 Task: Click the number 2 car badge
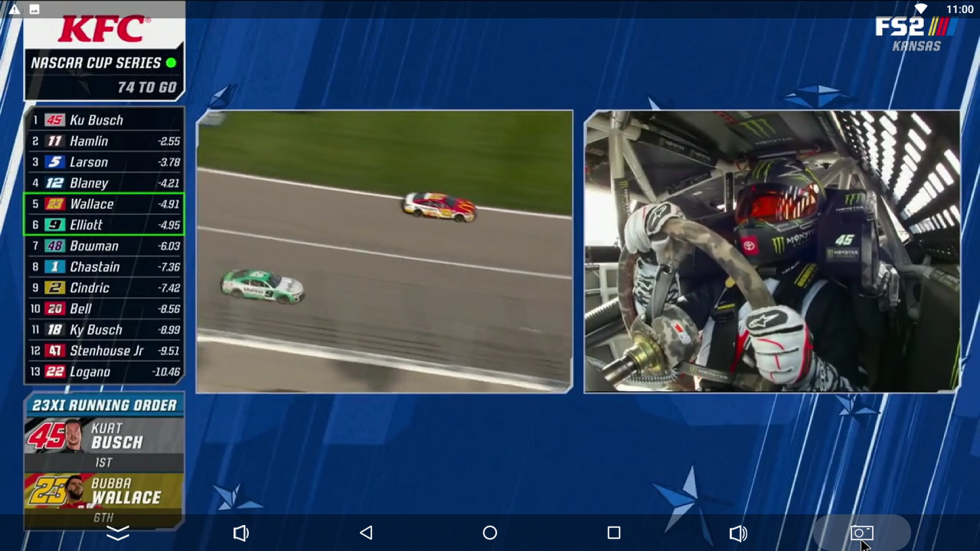pyautogui.click(x=54, y=288)
